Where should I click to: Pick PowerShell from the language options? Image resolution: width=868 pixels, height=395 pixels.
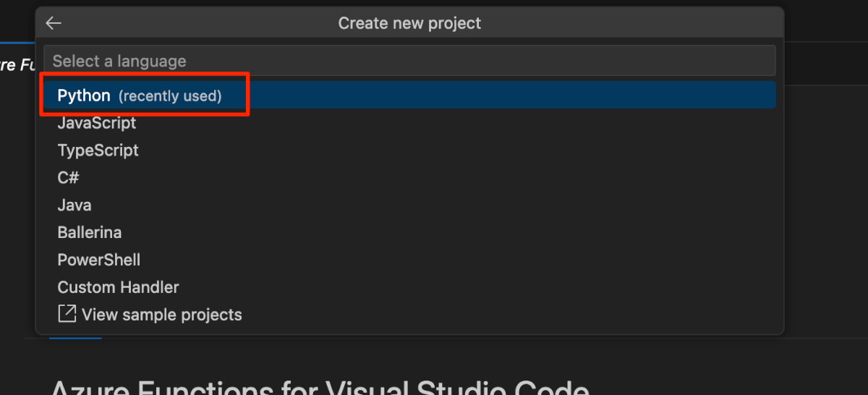point(99,260)
